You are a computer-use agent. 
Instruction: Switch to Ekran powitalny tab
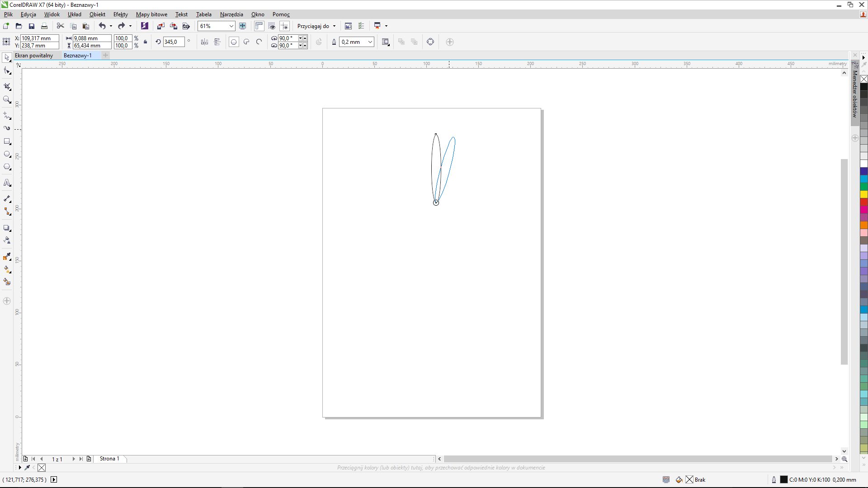[34, 56]
